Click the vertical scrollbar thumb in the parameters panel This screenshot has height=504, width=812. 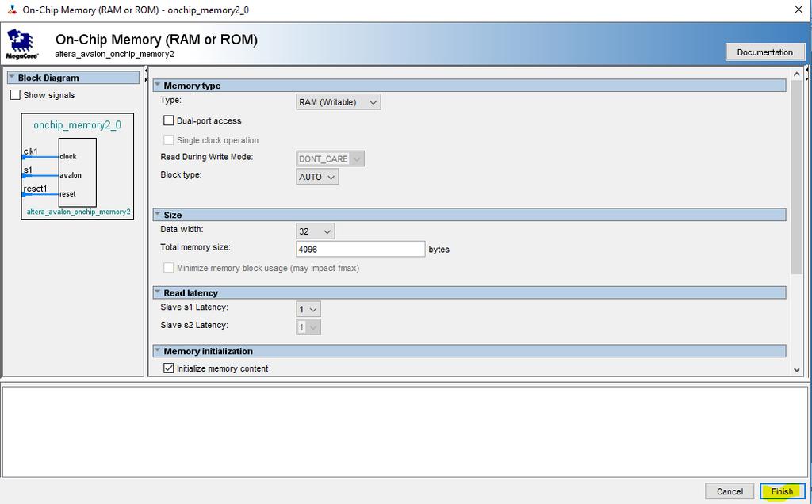coord(796,177)
